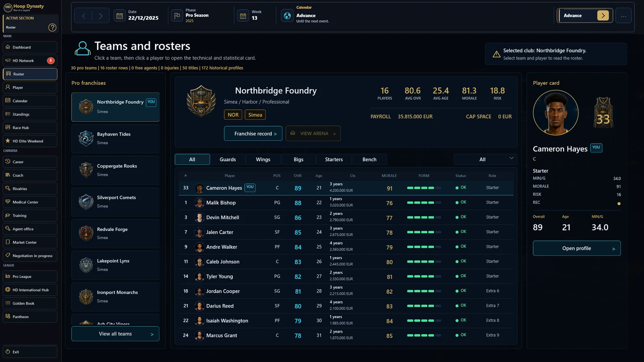Viewport: 644px width, 362px height.
Task: Click the Northbridge Foundry crest emblem
Action: 201,101
